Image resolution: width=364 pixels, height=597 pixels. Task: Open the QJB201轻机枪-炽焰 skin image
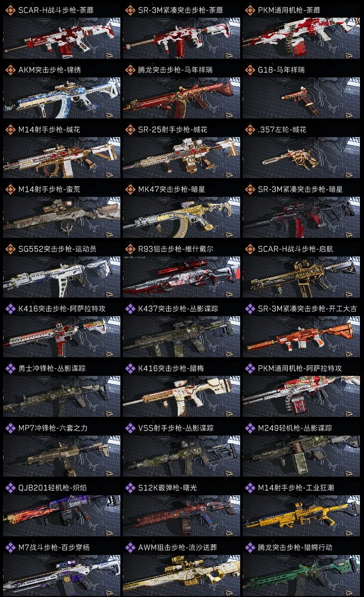point(62,516)
